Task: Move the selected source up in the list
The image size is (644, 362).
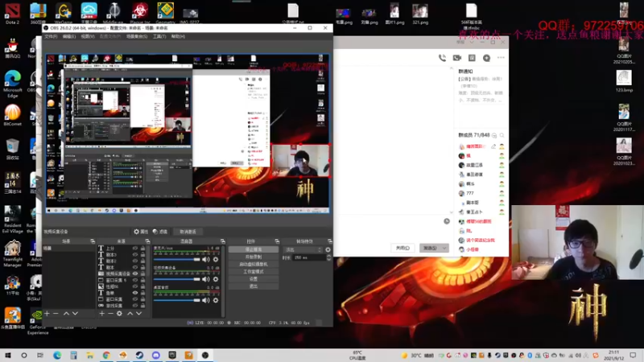Action: tap(130, 314)
